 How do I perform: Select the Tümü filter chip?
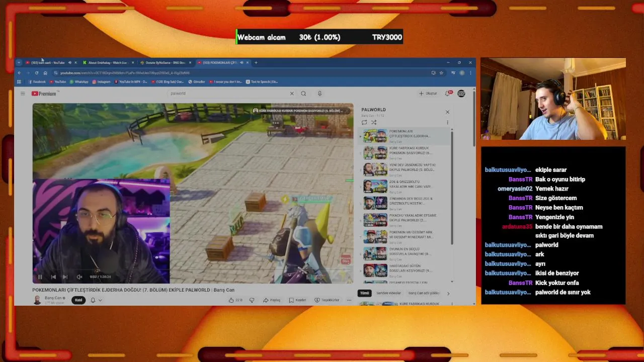[364, 293]
